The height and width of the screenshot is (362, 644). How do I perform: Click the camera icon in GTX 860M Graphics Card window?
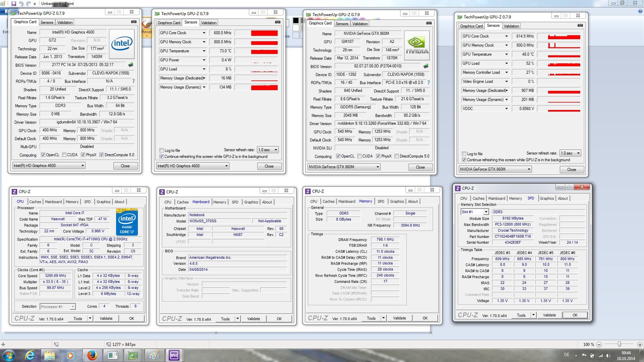(429, 23)
